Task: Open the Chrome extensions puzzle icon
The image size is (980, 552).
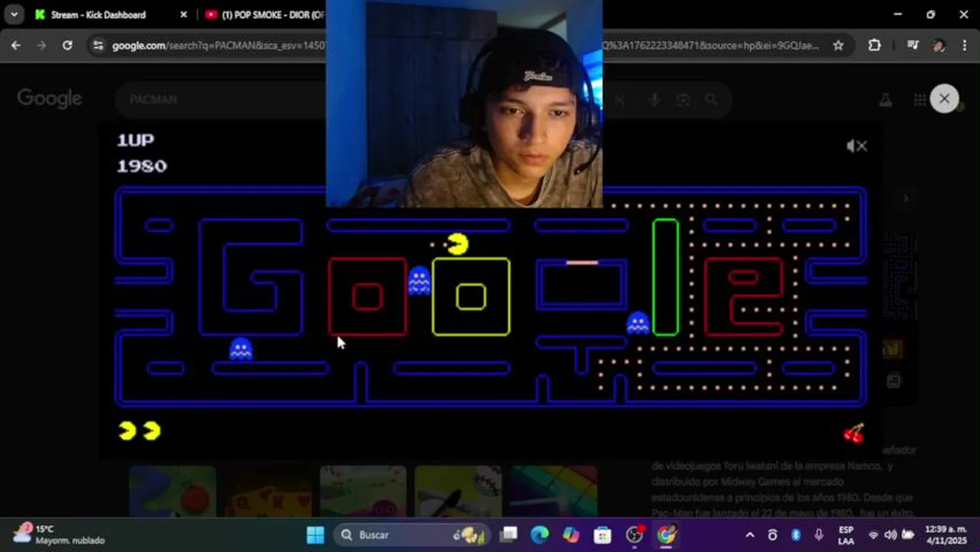Action: (x=874, y=45)
